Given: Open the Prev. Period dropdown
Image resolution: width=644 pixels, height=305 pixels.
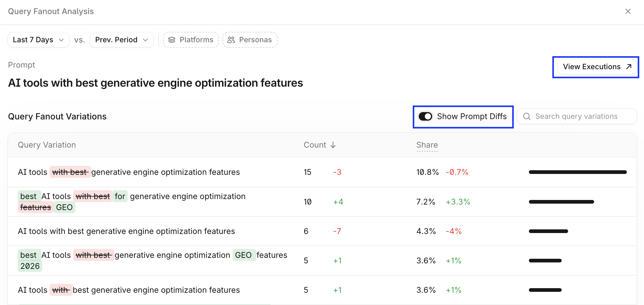Looking at the screenshot, I should coord(122,40).
